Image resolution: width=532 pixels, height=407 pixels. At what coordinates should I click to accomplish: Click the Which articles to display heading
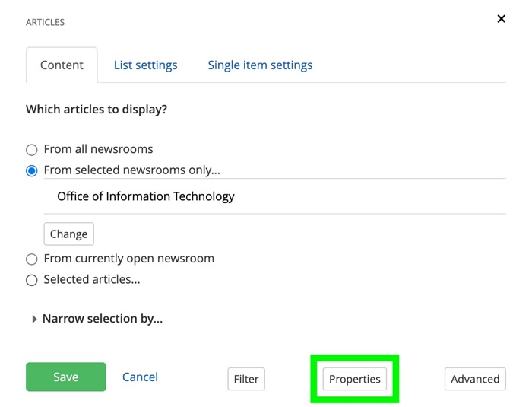[97, 109]
